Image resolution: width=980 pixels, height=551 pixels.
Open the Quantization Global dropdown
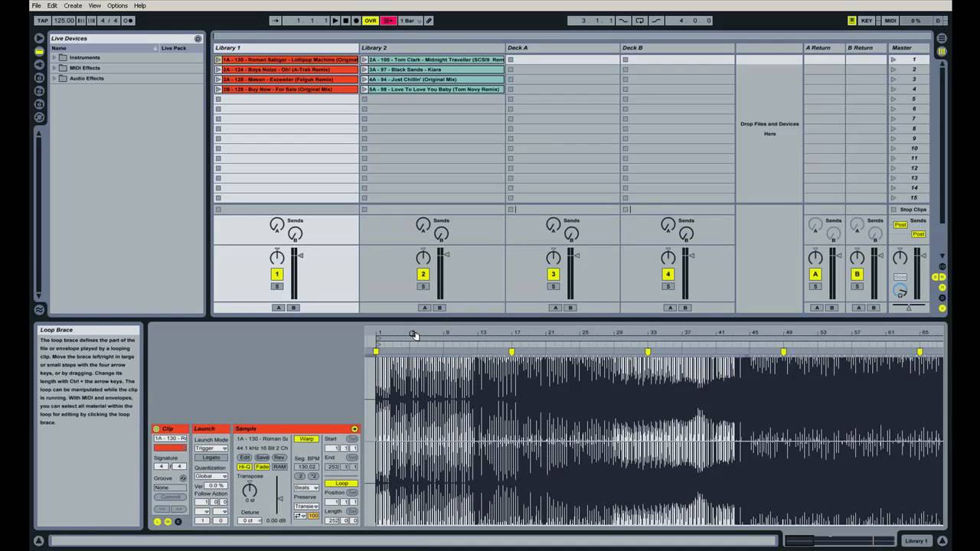coord(211,476)
